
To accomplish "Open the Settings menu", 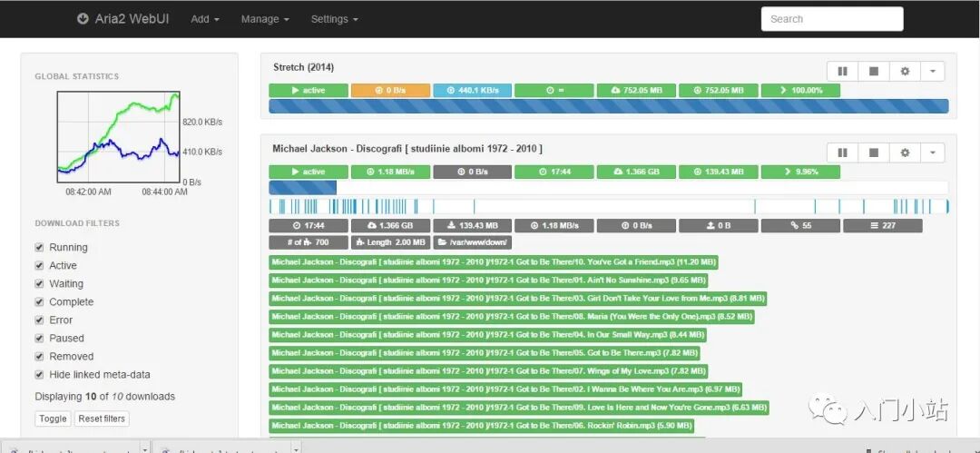I will click(x=334, y=19).
